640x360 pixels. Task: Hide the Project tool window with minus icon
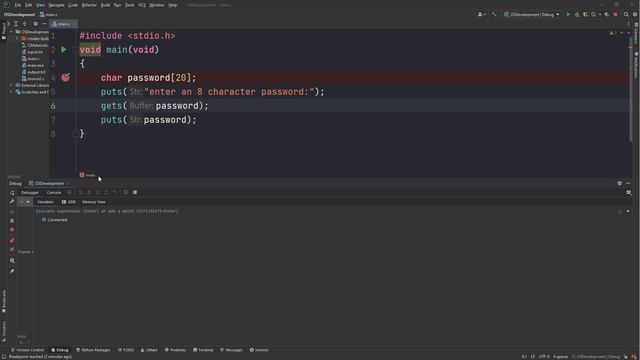click(44, 24)
